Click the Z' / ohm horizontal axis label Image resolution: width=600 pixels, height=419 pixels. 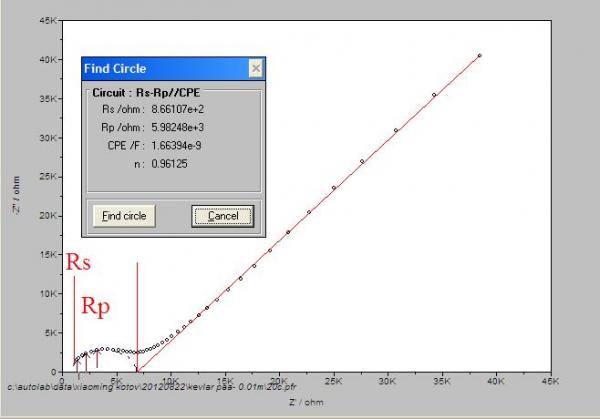click(306, 403)
